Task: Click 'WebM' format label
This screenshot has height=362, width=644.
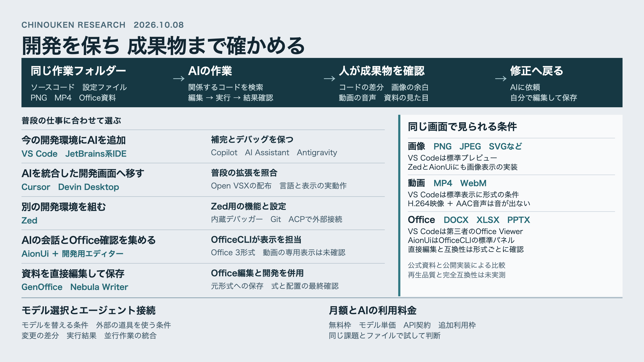Action: [473, 183]
